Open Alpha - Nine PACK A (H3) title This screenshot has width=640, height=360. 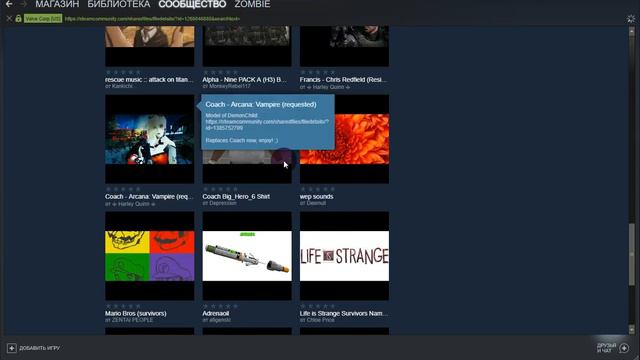(x=244, y=80)
